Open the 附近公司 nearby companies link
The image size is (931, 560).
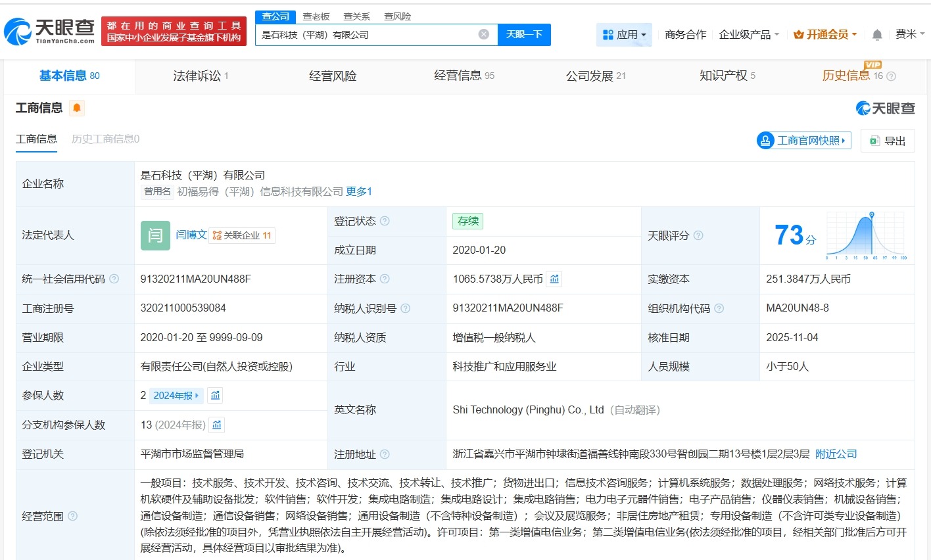[836, 454]
